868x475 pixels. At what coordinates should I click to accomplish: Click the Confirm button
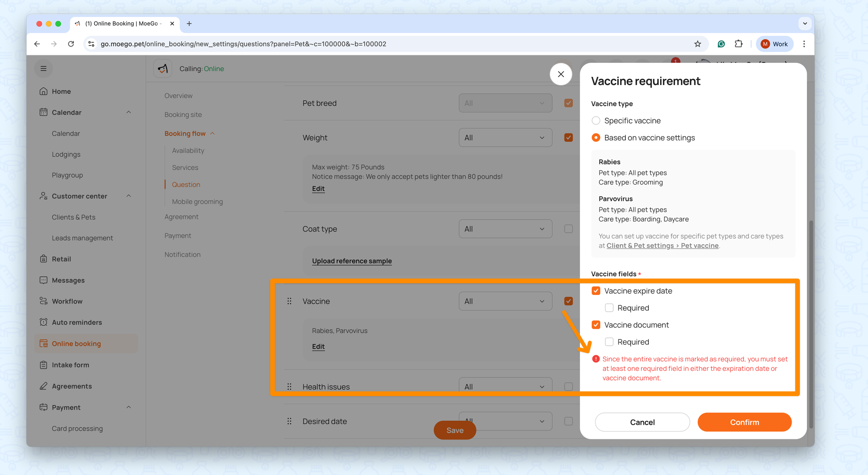744,422
